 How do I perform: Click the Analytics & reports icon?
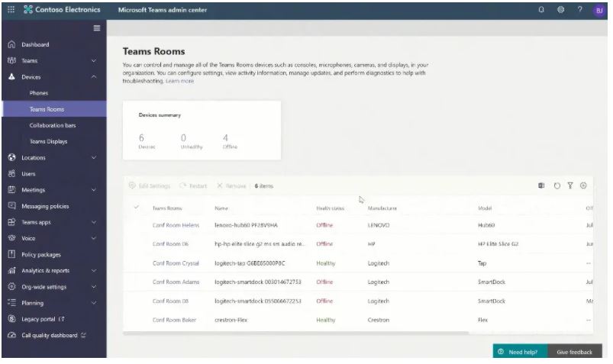coord(11,270)
